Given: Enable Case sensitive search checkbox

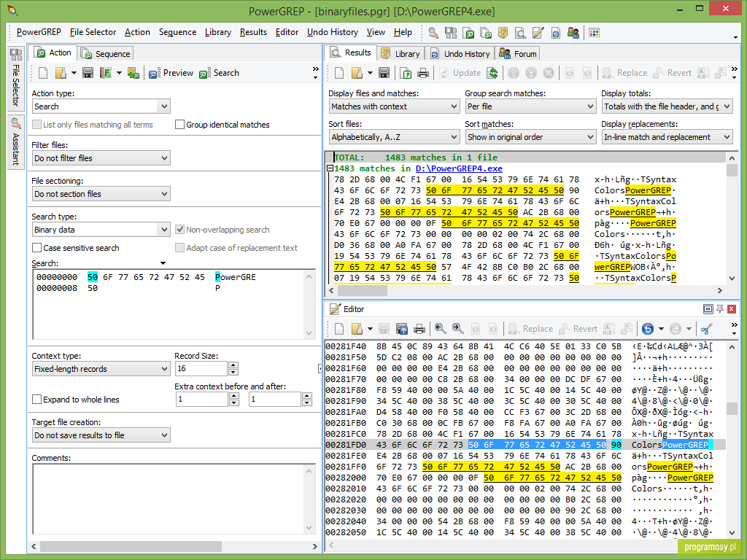Looking at the screenshot, I should click(x=36, y=248).
